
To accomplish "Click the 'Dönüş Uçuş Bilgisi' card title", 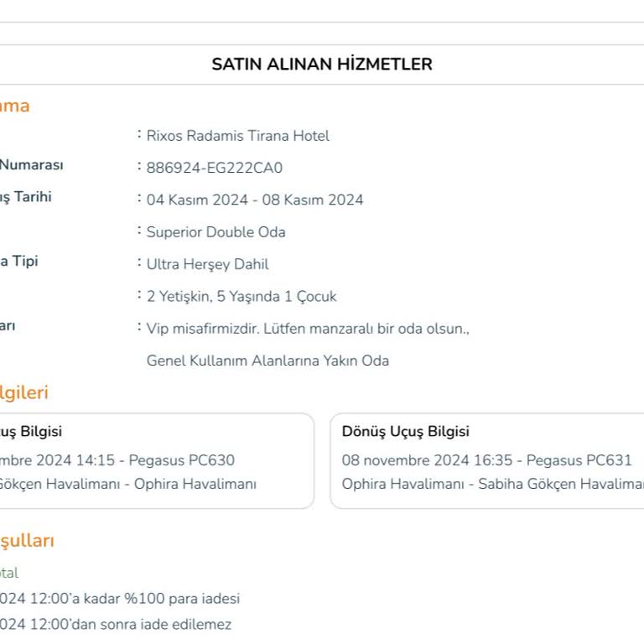I will (405, 431).
